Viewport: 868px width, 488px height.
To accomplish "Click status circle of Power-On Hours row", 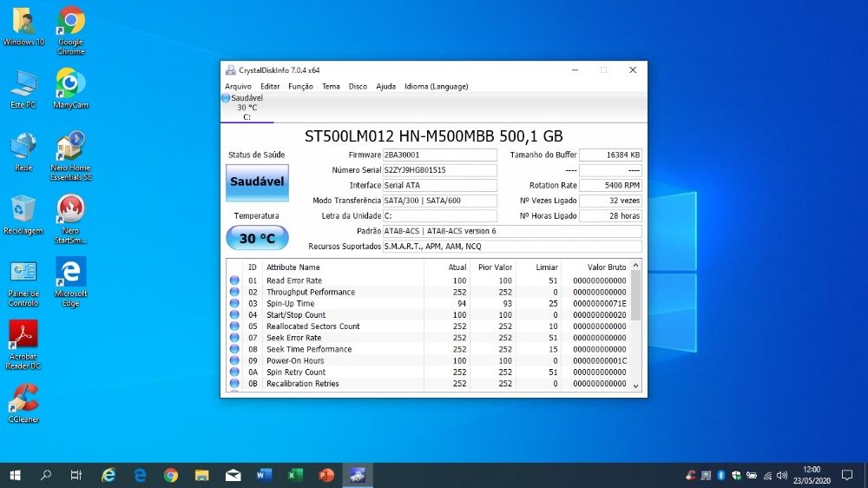I will click(234, 360).
